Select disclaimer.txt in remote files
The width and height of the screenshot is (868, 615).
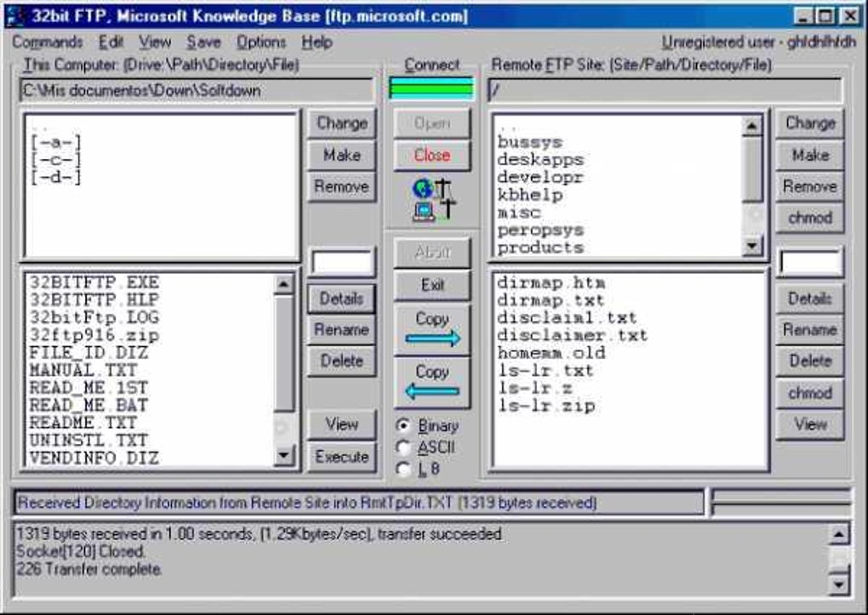[x=572, y=335]
